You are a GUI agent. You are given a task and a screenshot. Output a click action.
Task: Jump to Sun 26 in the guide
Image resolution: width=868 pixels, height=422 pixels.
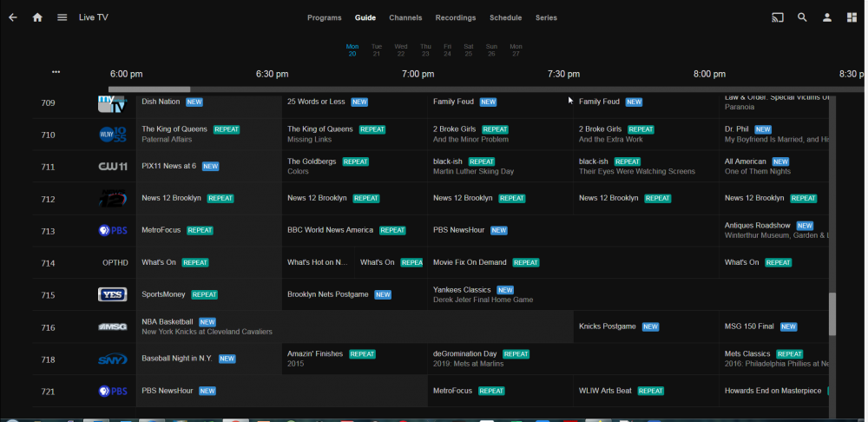point(491,49)
